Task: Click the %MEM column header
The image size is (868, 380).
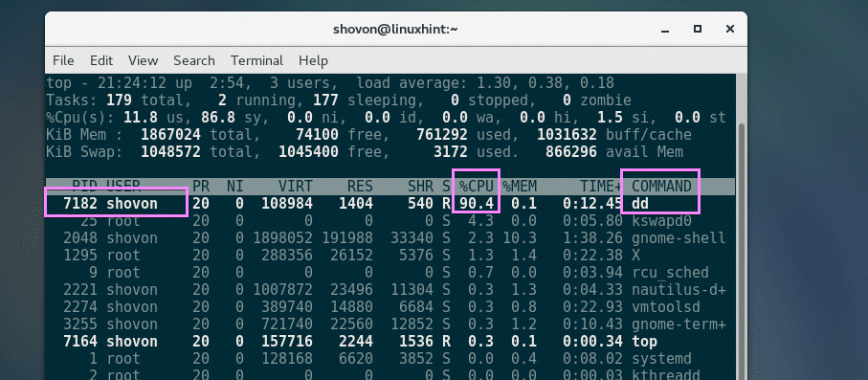Action: click(x=520, y=186)
